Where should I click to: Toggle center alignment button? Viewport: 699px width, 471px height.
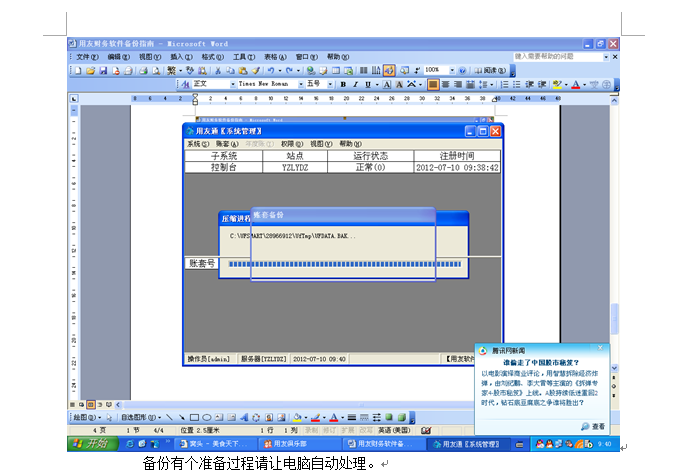[x=445, y=84]
